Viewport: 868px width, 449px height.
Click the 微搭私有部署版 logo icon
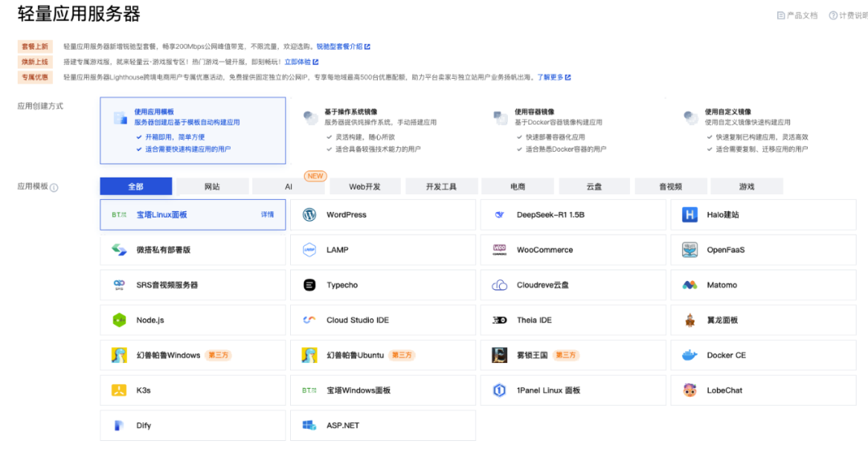(x=119, y=250)
